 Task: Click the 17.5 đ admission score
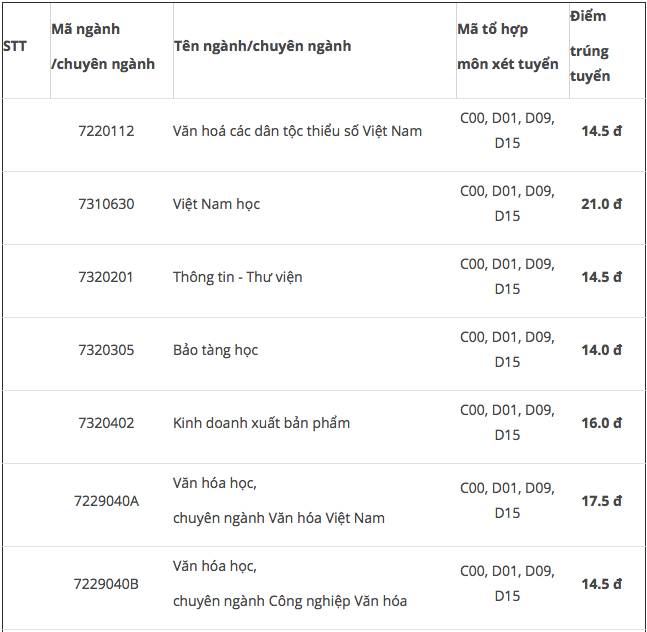click(x=602, y=501)
